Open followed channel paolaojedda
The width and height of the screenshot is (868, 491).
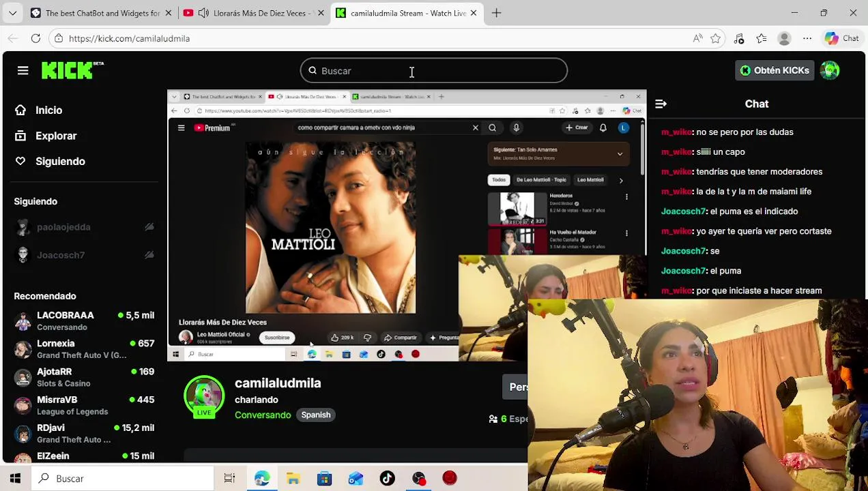(63, 227)
